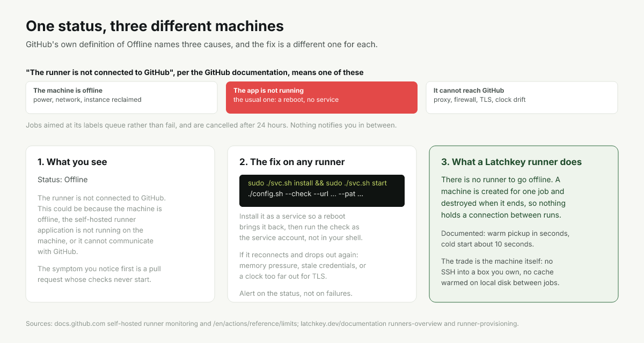Select the "It cannot reach GitHub" card
The width and height of the screenshot is (644, 343).
pos(522,98)
